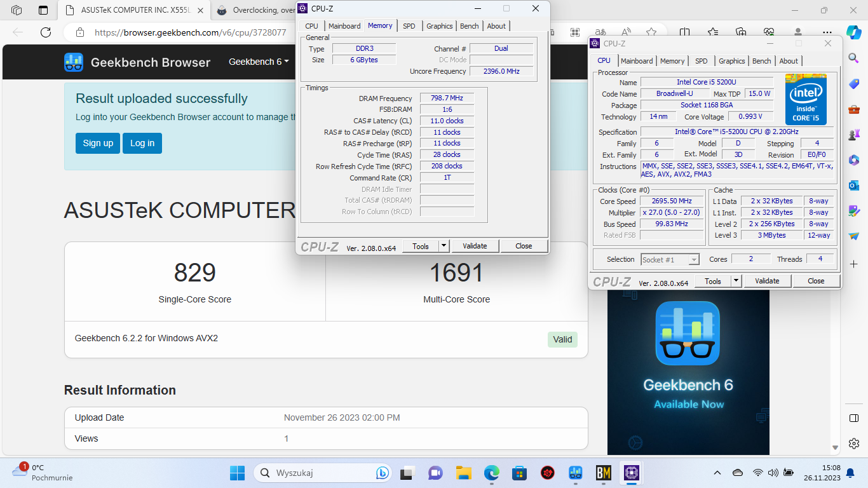Click the Sign up button
The image size is (868, 488).
(x=98, y=143)
